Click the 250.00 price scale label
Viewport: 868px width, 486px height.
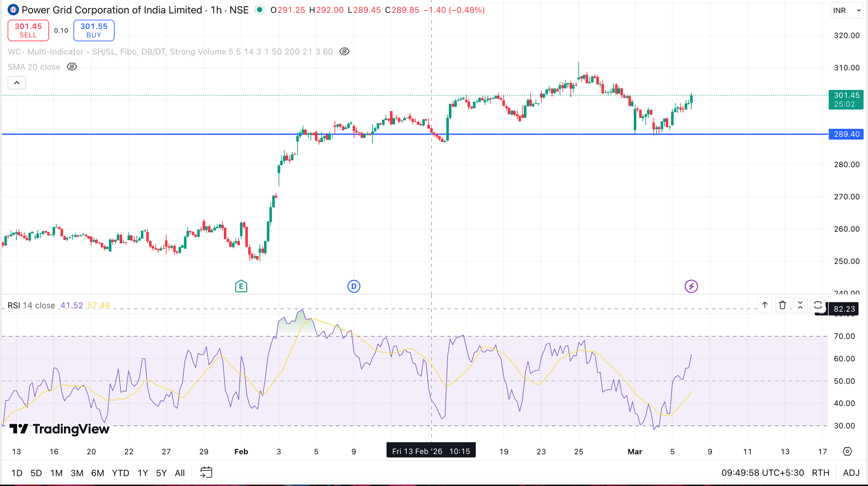tap(847, 261)
